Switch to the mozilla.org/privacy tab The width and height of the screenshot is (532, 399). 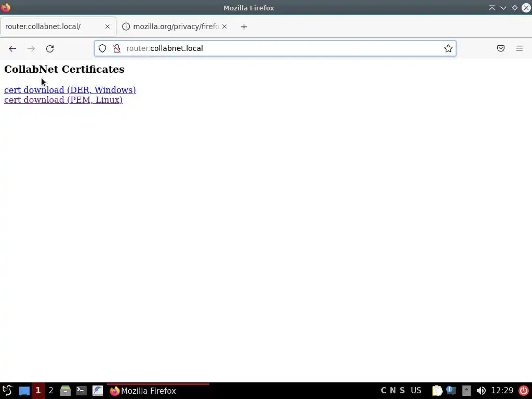coord(175,26)
